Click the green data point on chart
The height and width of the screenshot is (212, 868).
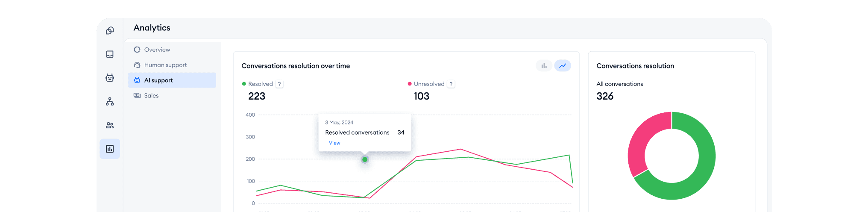(x=365, y=159)
